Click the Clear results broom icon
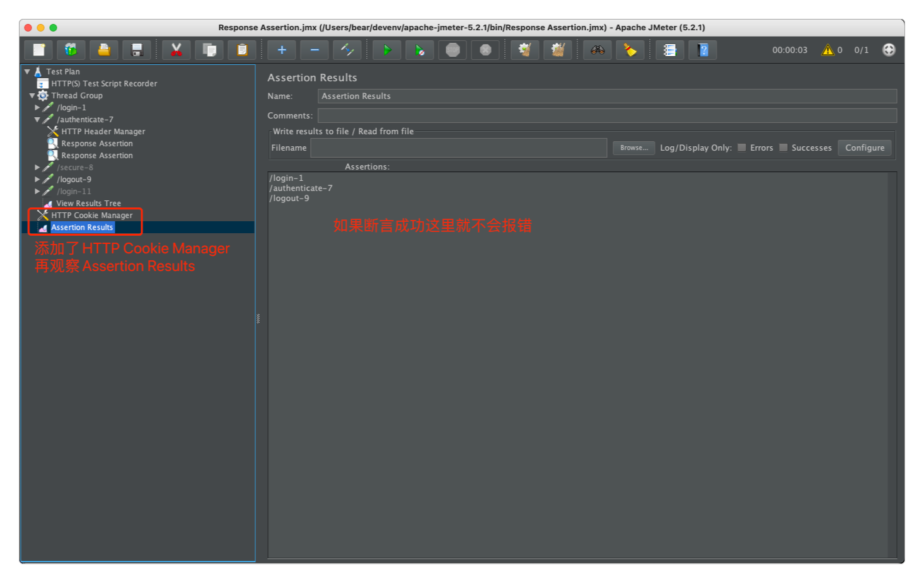Viewport: 924px width, 583px height. pyautogui.click(x=525, y=50)
